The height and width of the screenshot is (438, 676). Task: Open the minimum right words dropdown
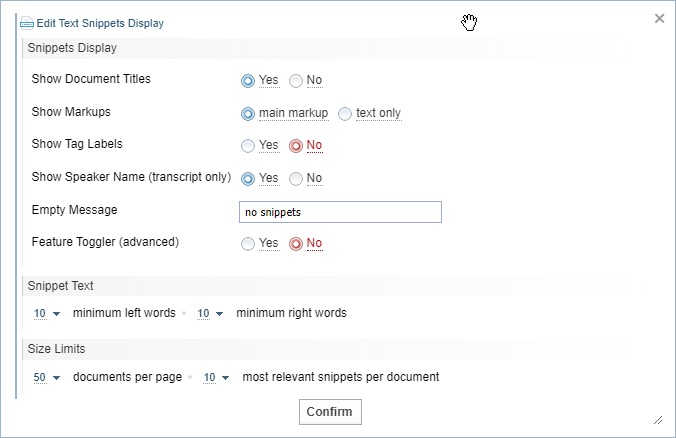point(210,313)
